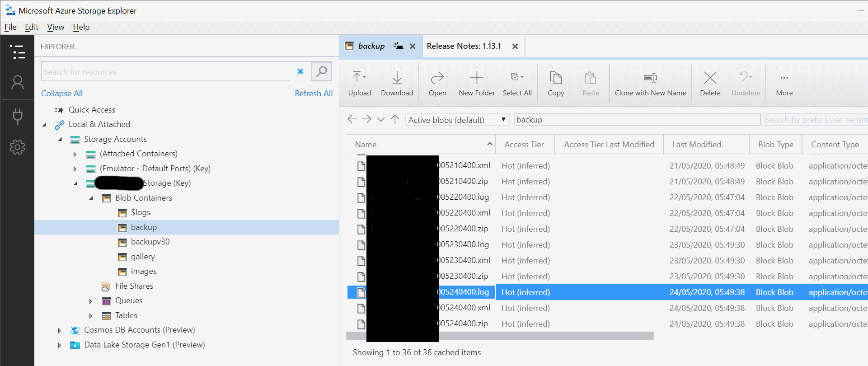Open Active blobs (default) dropdown
The image size is (868, 366).
457,120
